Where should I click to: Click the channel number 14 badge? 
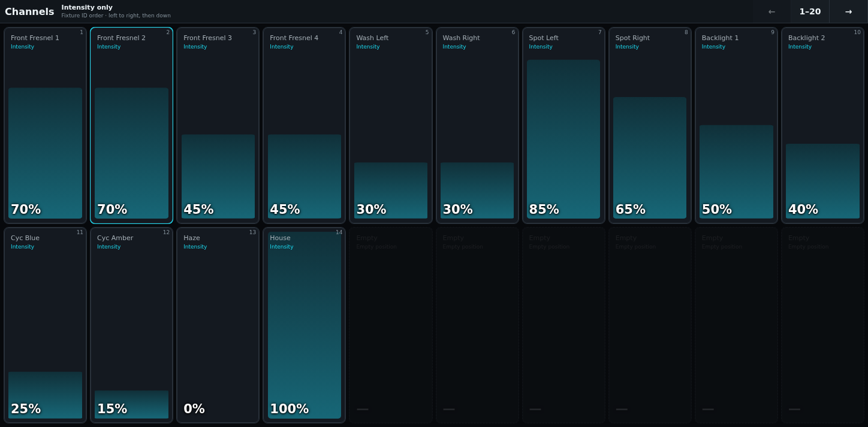tap(339, 232)
